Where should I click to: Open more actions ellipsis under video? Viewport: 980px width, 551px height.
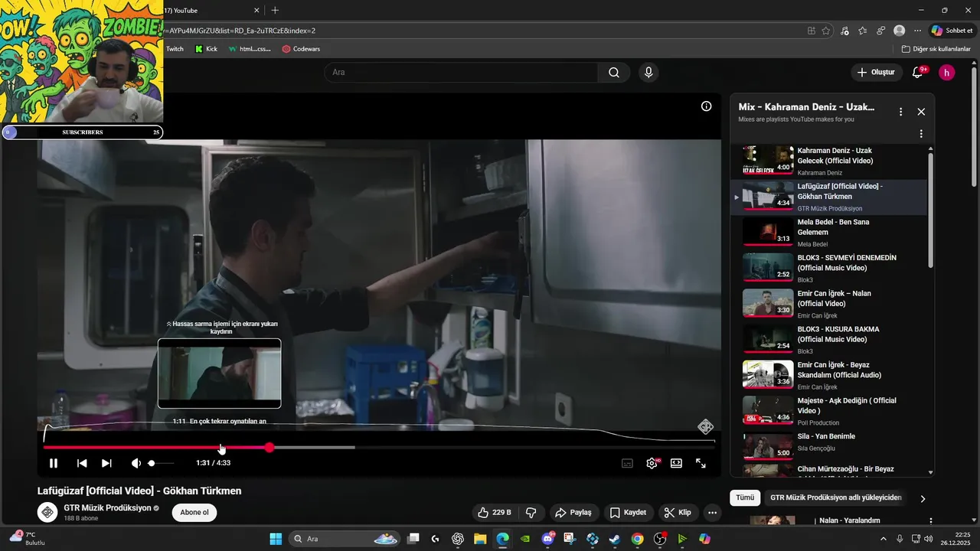point(712,512)
